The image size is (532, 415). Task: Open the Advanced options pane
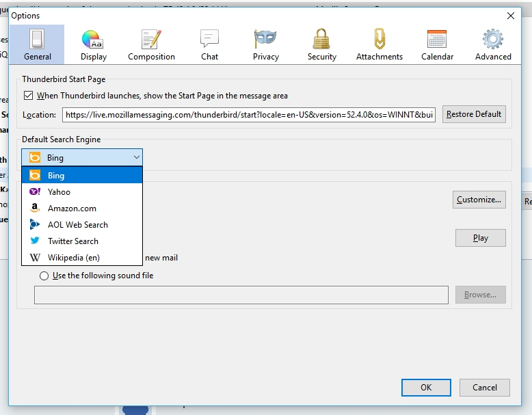tap(493, 44)
